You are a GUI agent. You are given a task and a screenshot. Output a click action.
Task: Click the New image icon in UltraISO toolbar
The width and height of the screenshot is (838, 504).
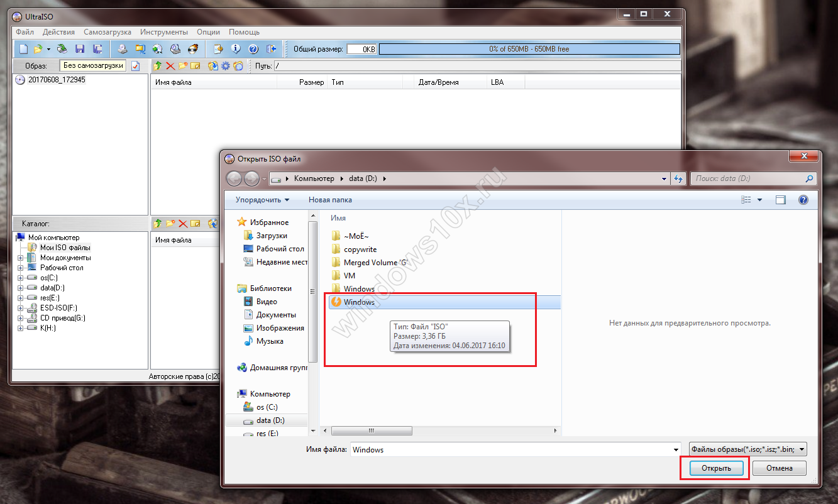(23, 48)
